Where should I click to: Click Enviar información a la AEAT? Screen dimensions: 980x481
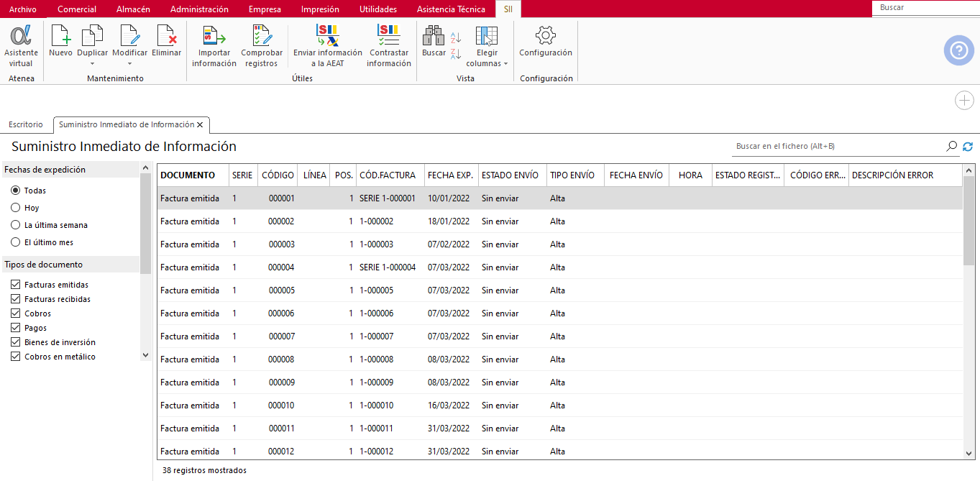click(328, 46)
